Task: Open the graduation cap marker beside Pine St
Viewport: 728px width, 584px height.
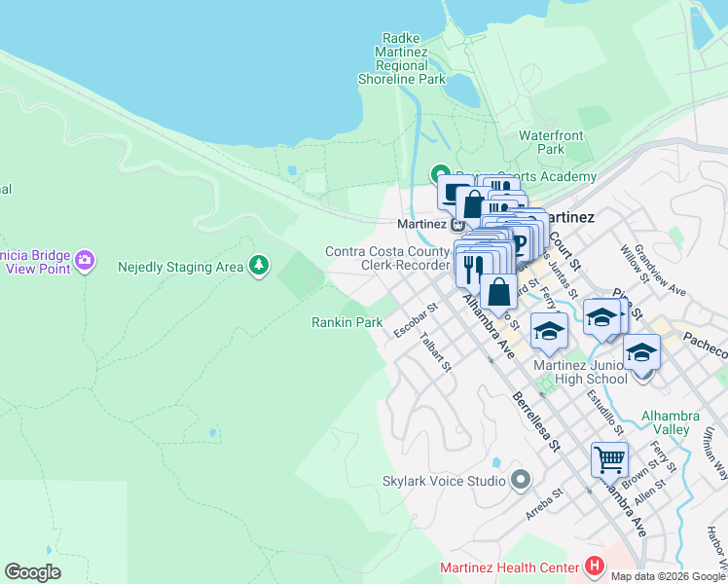Action: pyautogui.click(x=601, y=317)
